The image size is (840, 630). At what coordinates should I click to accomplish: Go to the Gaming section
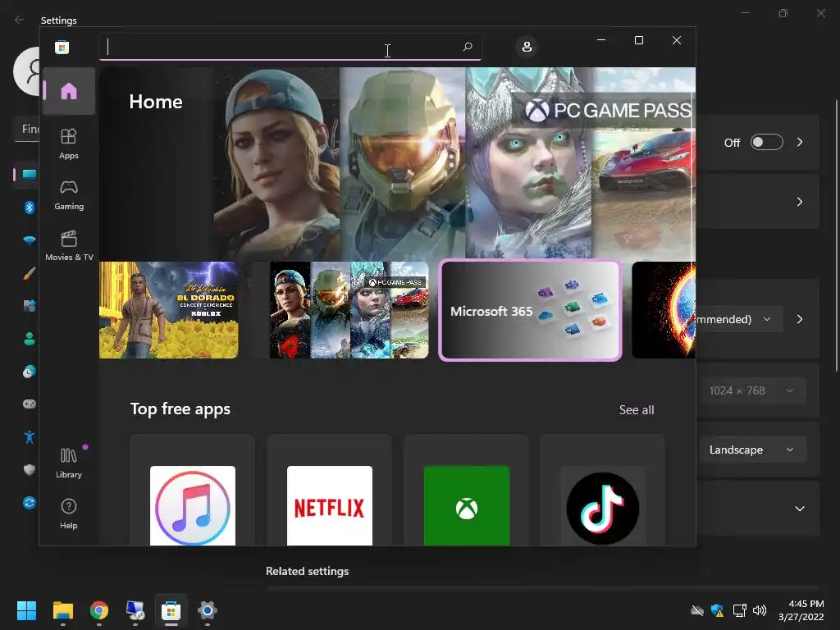click(69, 194)
